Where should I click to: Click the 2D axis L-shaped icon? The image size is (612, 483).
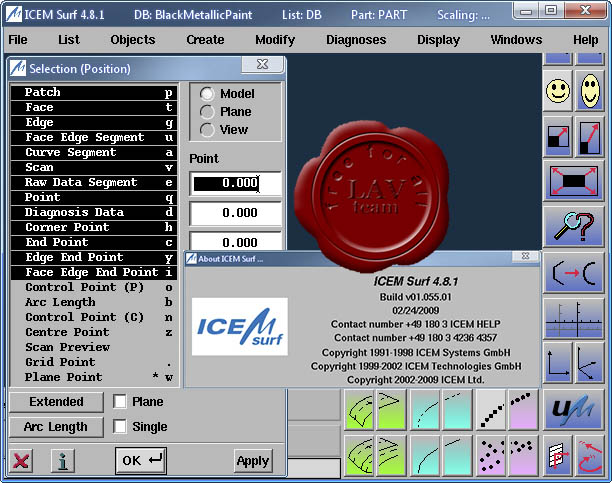click(x=558, y=363)
